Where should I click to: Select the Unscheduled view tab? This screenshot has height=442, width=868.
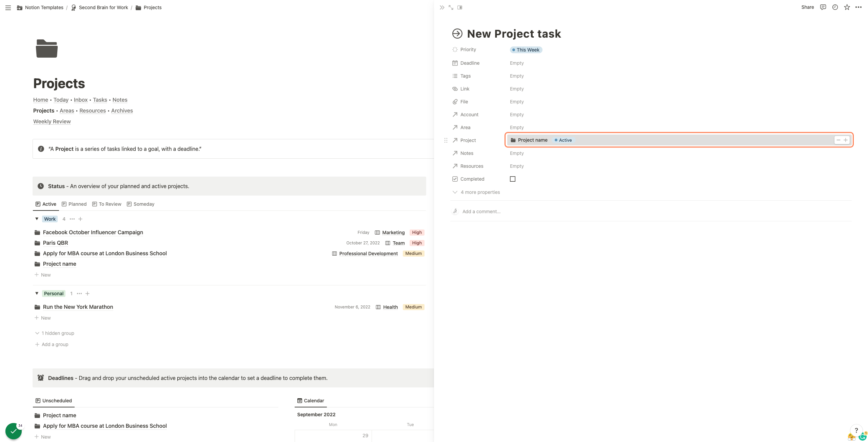tap(54, 401)
